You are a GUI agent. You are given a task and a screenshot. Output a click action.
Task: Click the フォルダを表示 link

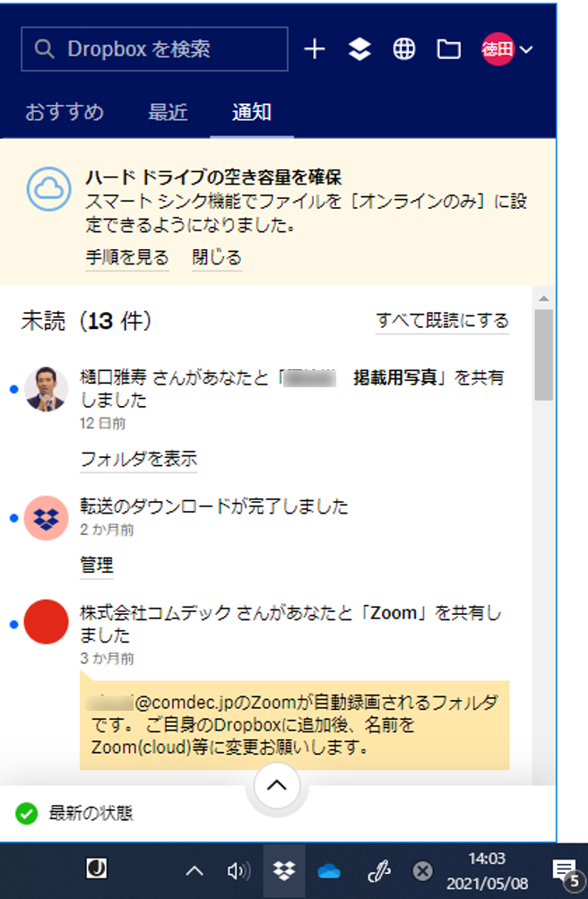coord(139,459)
